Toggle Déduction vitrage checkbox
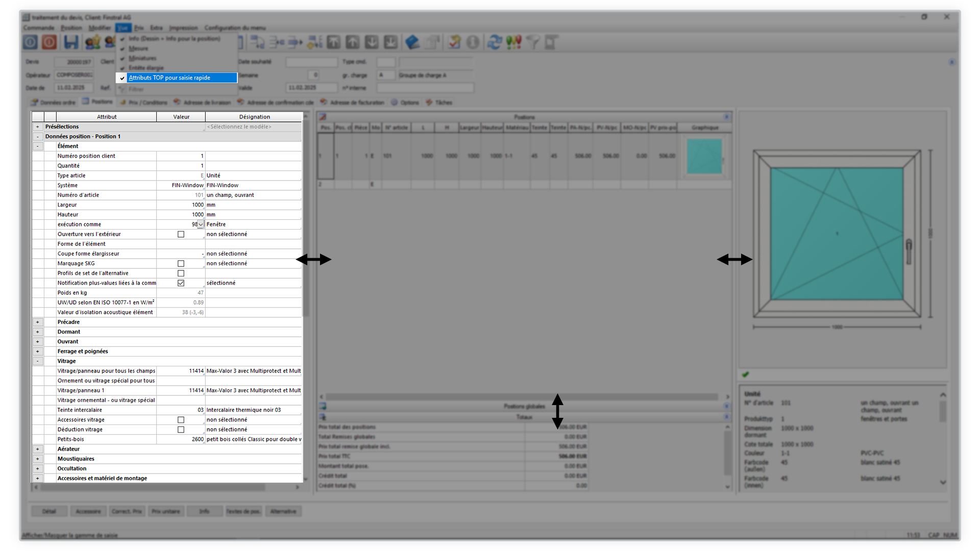The image size is (980, 551). tap(181, 430)
